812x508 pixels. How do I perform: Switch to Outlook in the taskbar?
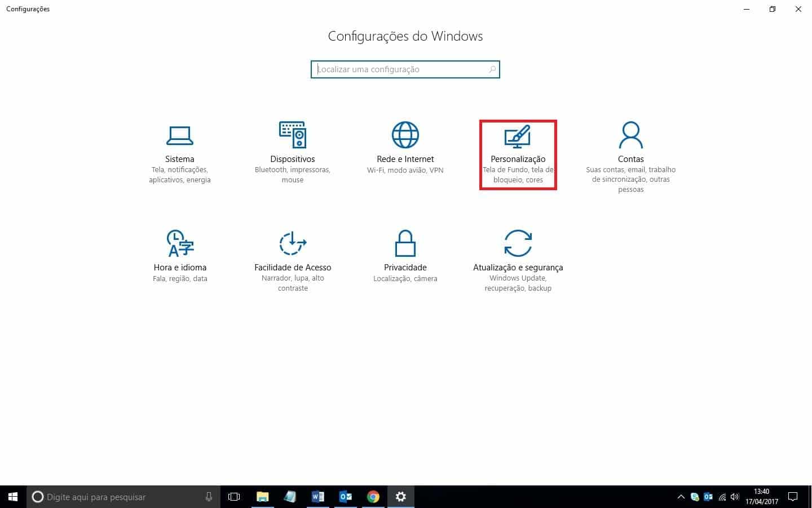coord(345,497)
